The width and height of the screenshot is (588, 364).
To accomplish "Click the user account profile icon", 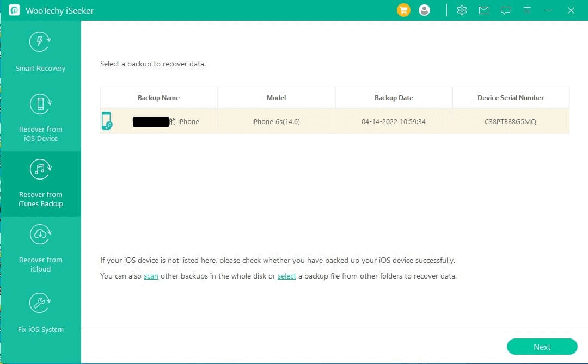I will [425, 10].
